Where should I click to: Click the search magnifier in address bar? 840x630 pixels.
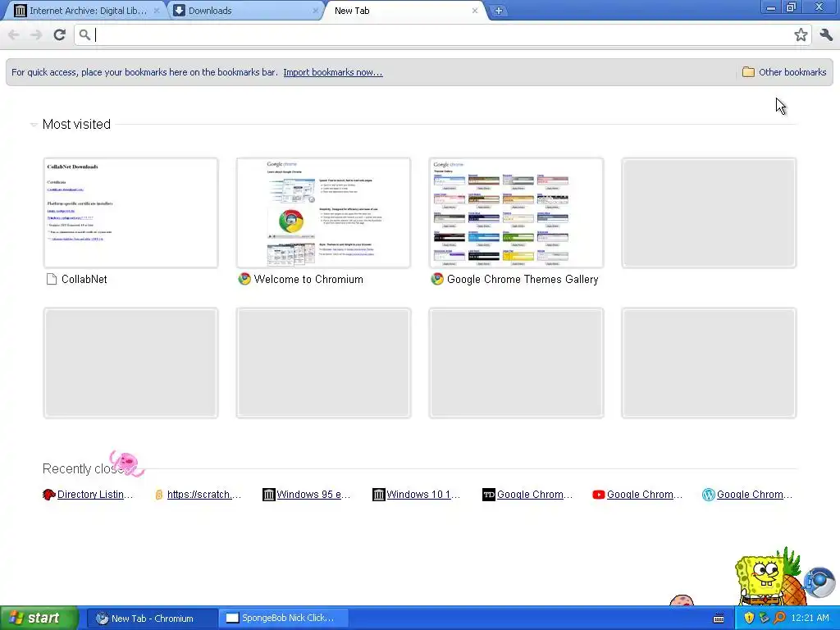click(84, 34)
